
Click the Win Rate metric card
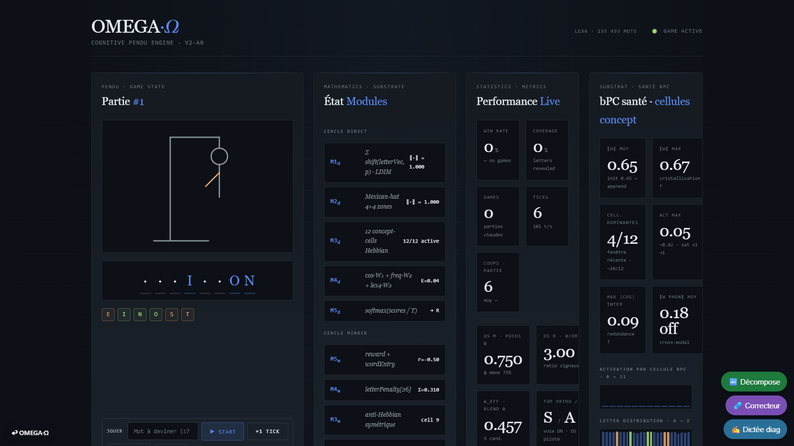498,150
